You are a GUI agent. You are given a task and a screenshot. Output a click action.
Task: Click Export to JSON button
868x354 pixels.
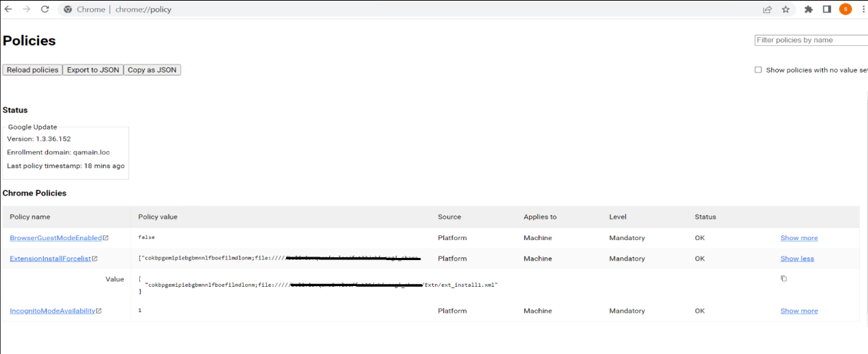[93, 70]
